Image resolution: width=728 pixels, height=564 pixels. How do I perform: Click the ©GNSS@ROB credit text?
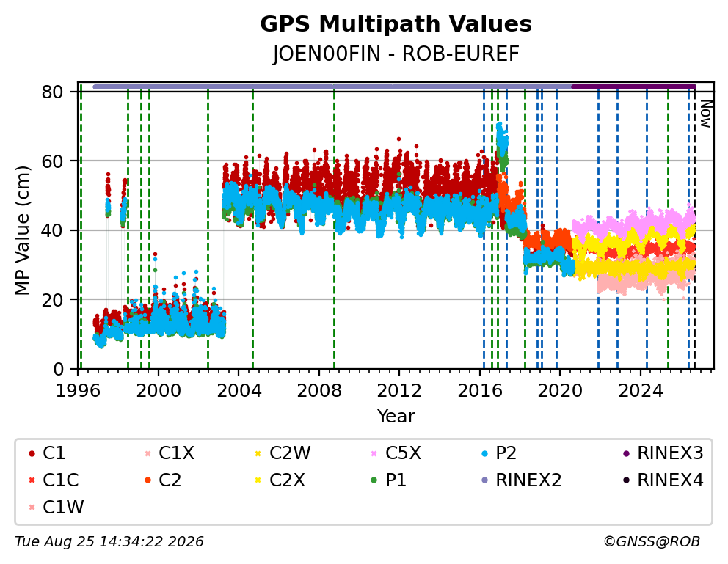652,542
